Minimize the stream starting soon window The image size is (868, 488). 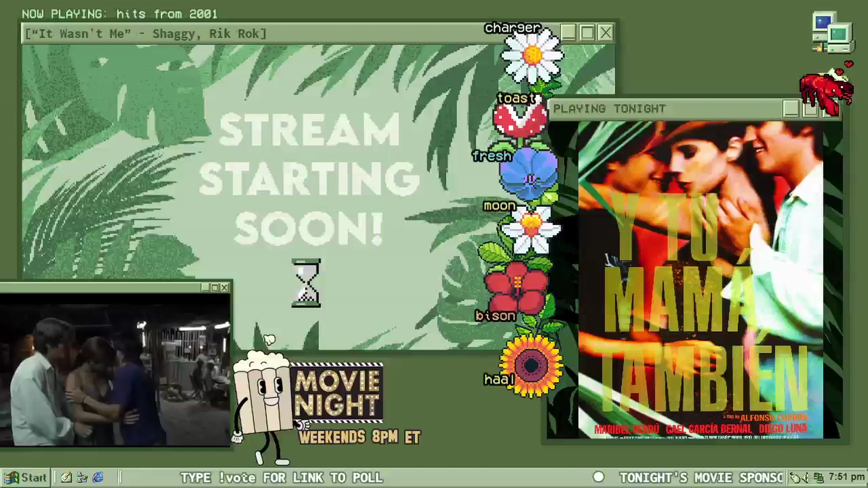[x=568, y=33]
